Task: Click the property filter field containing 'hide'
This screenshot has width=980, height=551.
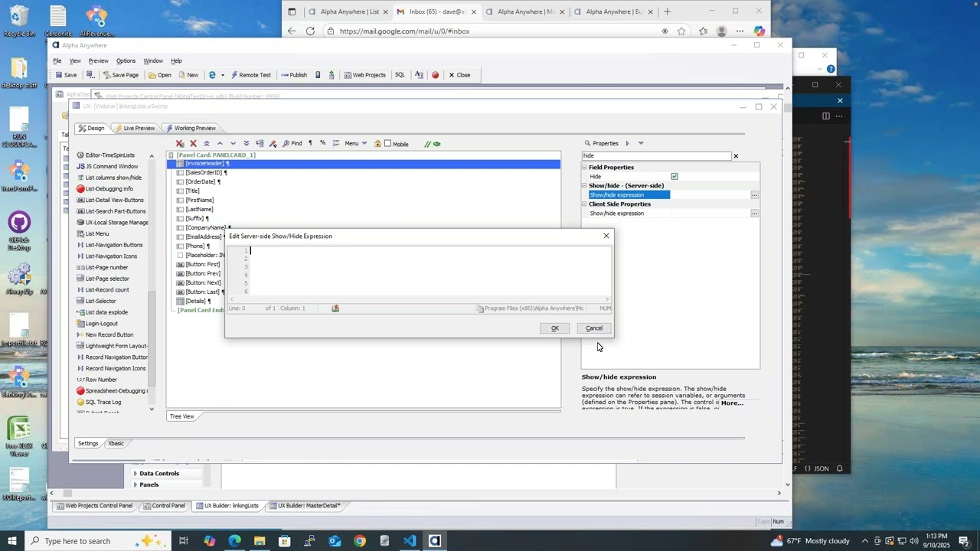Action: coord(656,156)
